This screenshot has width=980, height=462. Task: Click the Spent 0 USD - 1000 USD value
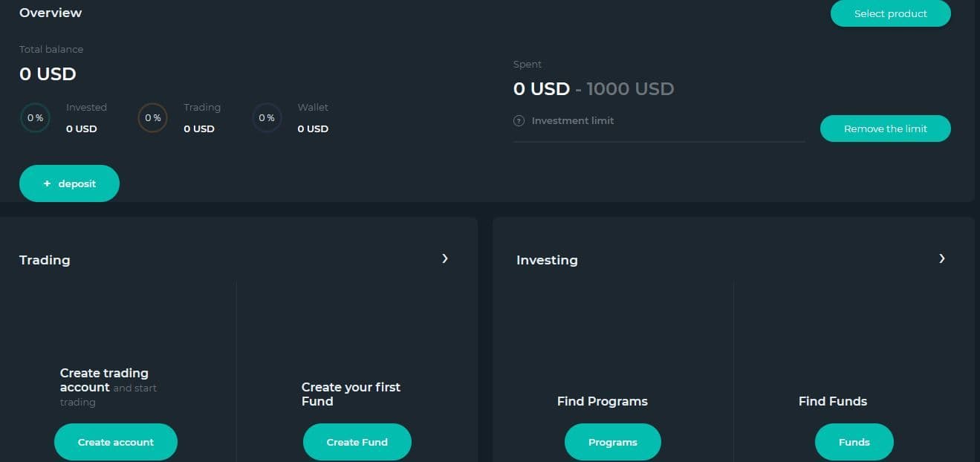point(593,89)
